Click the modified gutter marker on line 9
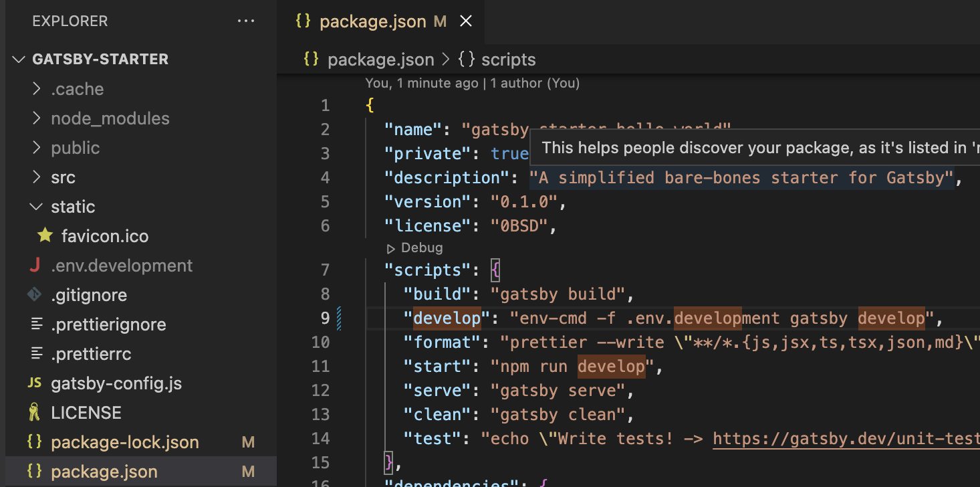This screenshot has height=487, width=980. 339,318
